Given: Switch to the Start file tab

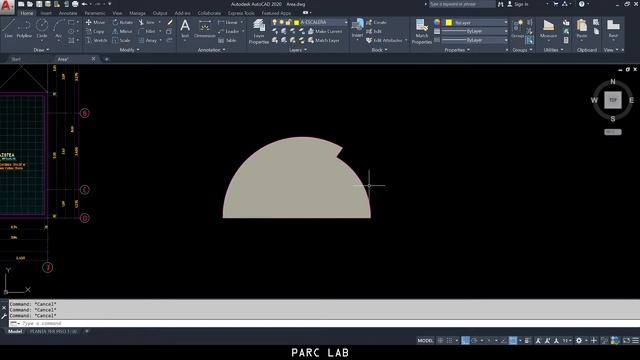Looking at the screenshot, I should (16, 59).
